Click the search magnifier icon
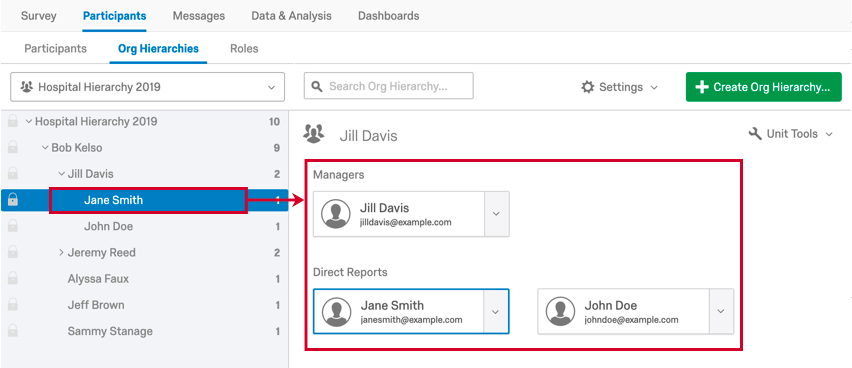 317,87
